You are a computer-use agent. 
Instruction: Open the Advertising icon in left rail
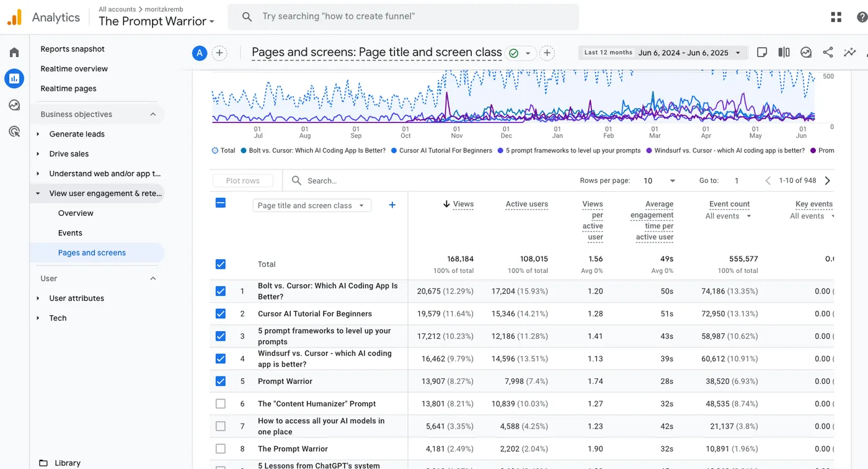tap(14, 132)
